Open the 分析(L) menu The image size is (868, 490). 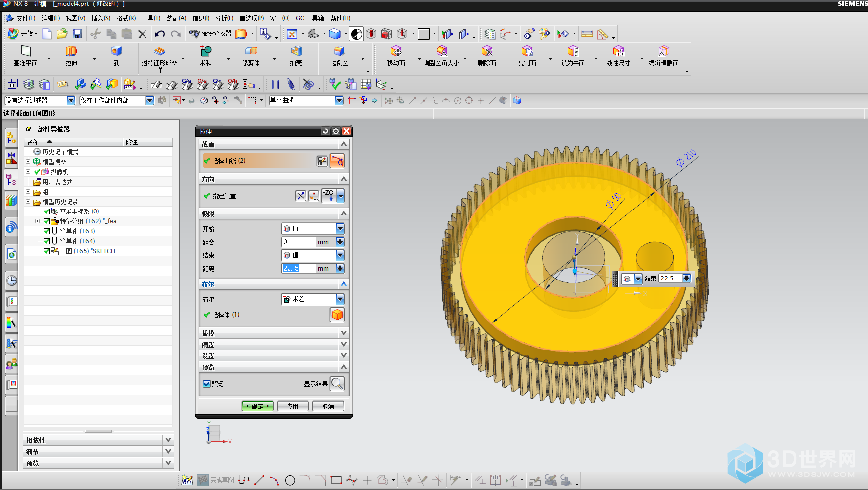click(x=224, y=18)
